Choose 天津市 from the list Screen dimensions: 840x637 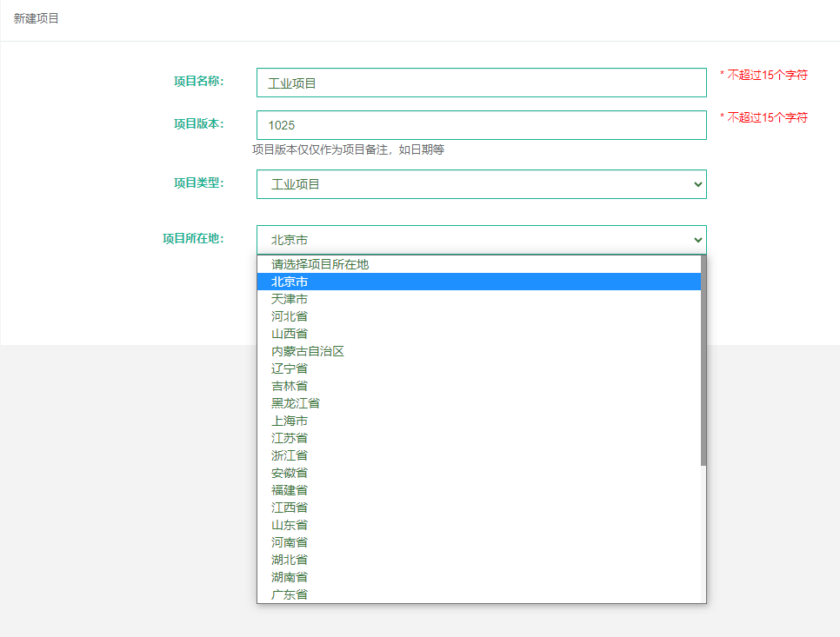478,299
